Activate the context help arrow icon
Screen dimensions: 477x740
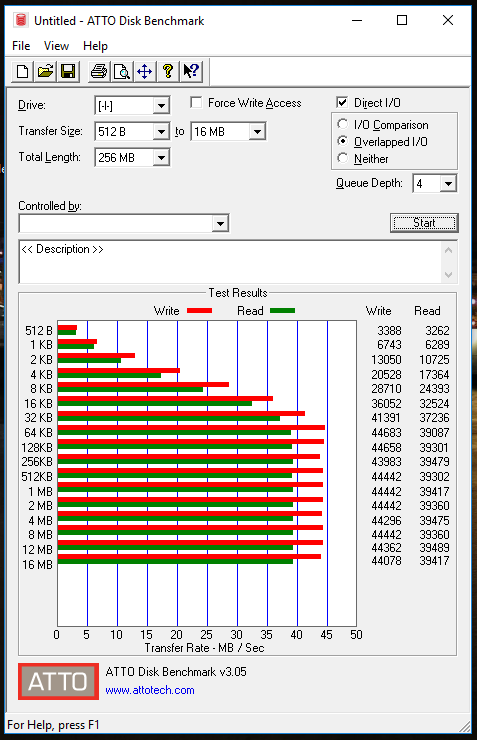(191, 72)
